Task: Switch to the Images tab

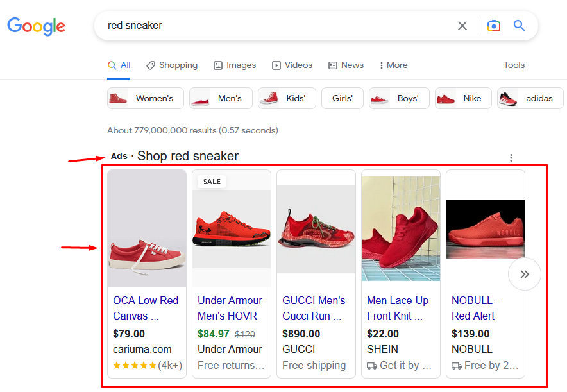Action: (235, 65)
